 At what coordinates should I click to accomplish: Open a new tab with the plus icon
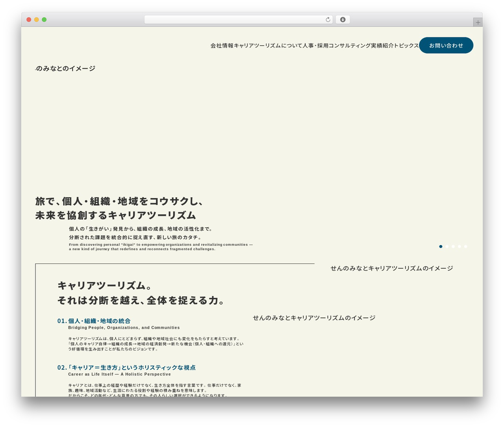pyautogui.click(x=478, y=22)
